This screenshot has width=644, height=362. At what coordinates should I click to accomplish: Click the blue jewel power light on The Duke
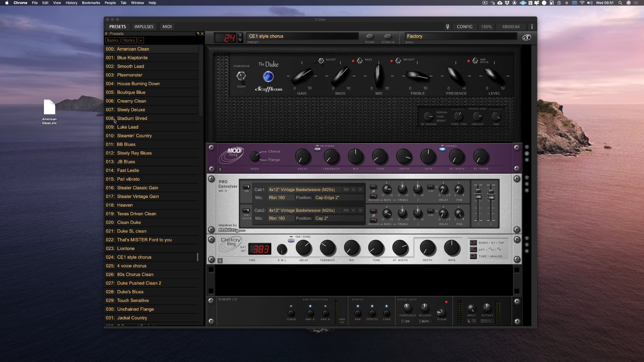(268, 77)
